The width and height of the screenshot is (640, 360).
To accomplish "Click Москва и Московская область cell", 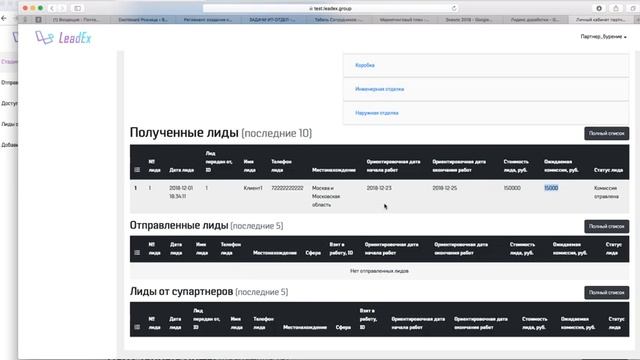I will point(326,196).
